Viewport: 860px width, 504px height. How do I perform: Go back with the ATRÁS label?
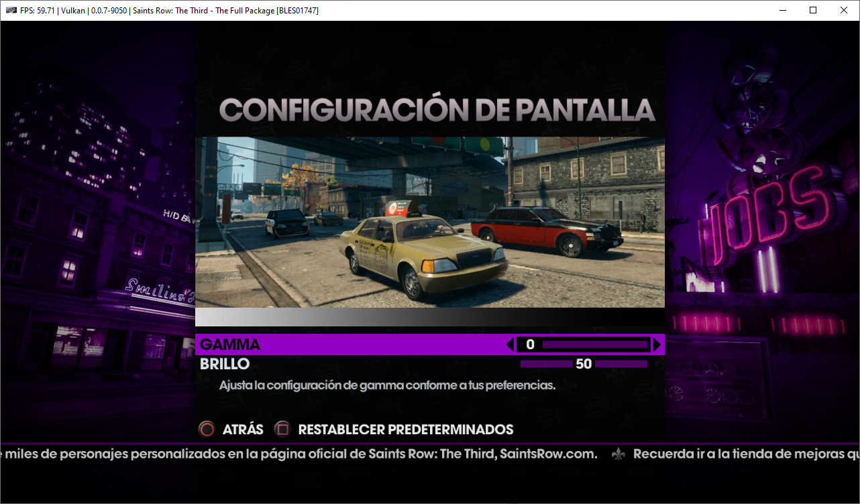pos(243,430)
